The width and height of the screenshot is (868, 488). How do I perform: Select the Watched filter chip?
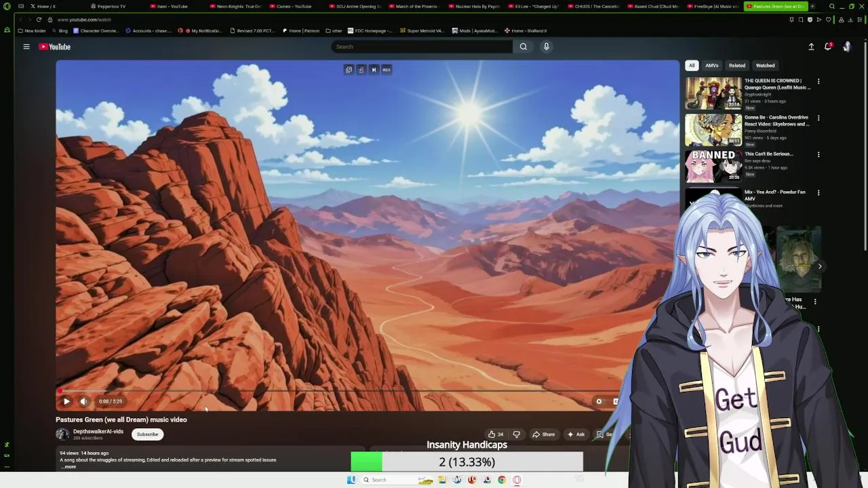click(x=765, y=66)
